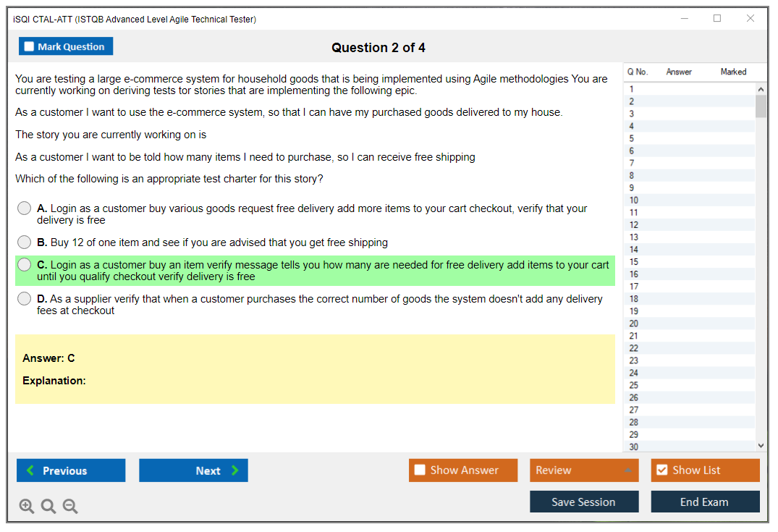Screen dimensions: 778x532
Task: Advance to the next question
Action: [193, 470]
